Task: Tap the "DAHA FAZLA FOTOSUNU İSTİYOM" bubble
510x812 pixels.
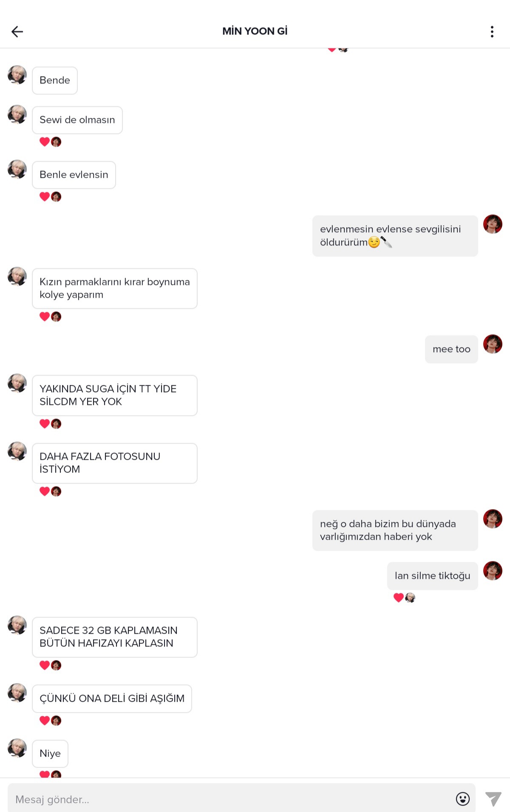Action: coord(115,463)
